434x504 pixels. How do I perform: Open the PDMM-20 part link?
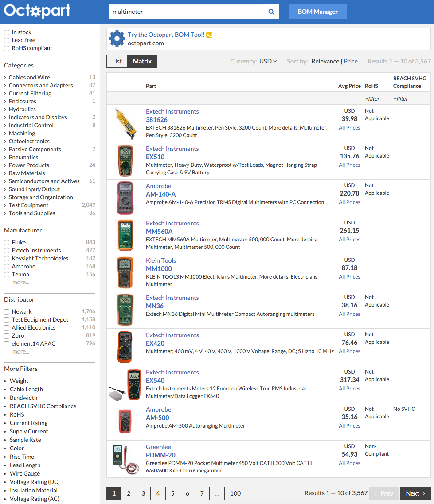click(160, 456)
